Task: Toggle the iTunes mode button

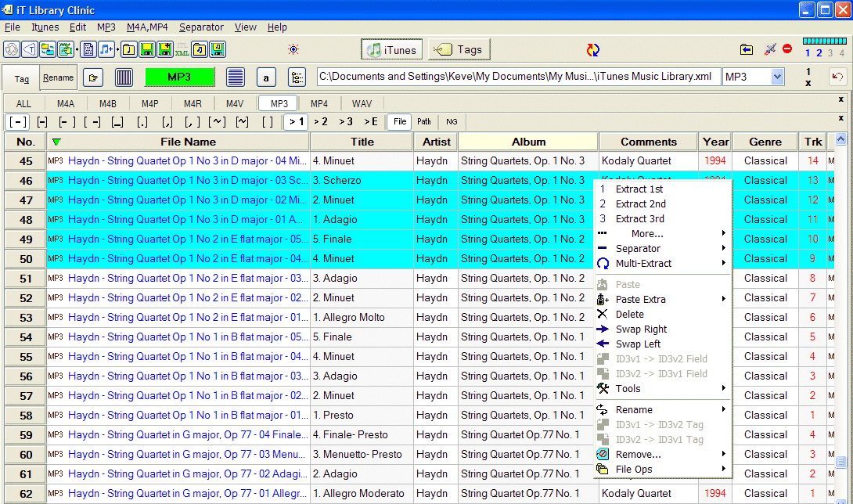Action: pos(391,49)
